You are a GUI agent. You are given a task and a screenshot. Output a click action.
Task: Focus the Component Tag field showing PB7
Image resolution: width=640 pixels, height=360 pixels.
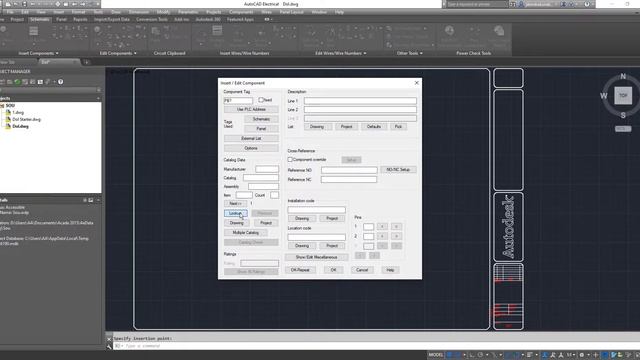point(238,100)
